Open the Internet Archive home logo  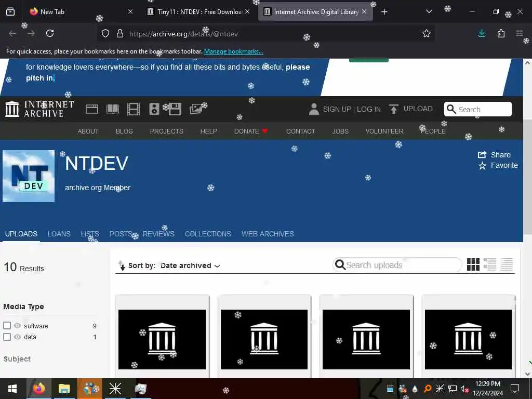point(39,109)
